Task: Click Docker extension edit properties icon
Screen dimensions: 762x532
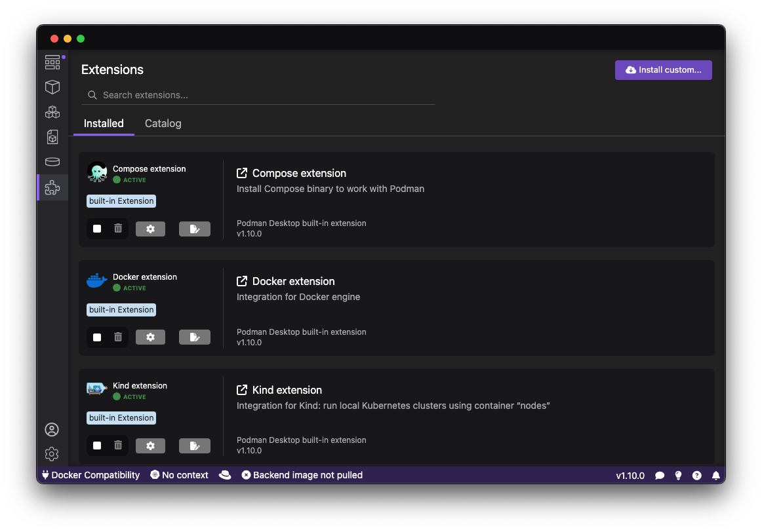Action: pos(194,337)
